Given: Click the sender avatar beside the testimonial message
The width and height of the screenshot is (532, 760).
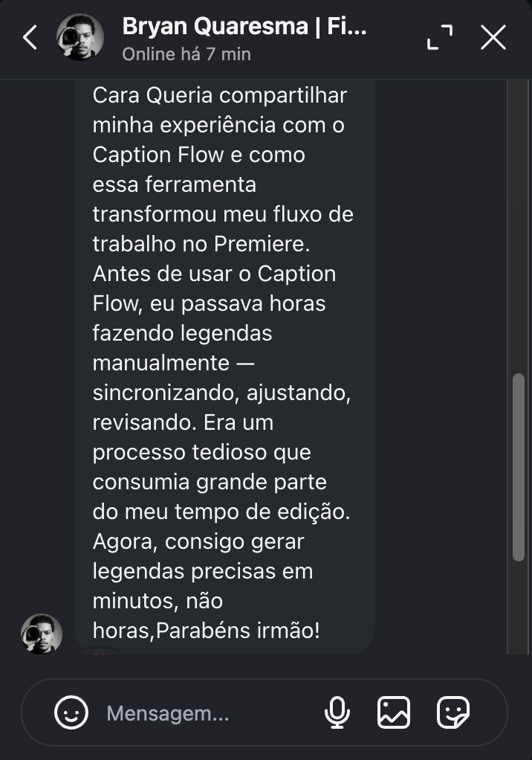Looking at the screenshot, I should (x=41, y=636).
